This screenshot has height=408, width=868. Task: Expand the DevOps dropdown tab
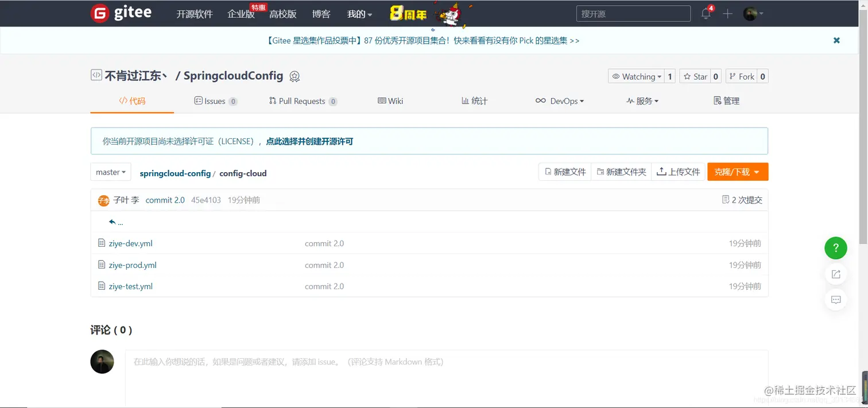560,101
